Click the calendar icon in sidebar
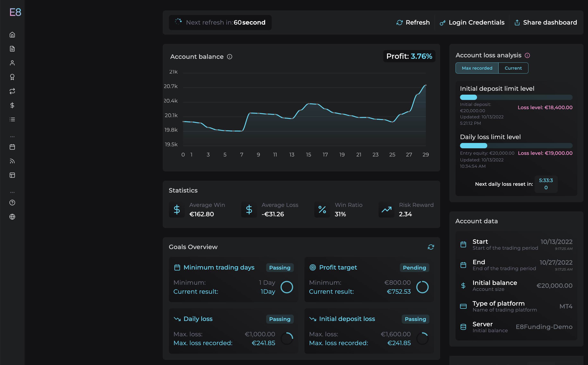The image size is (588, 365). coord(12,147)
